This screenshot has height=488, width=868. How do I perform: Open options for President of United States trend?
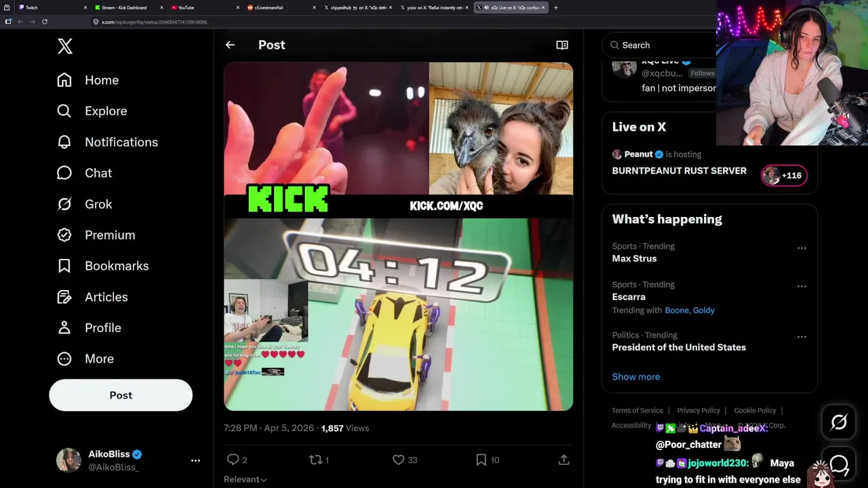(802, 337)
